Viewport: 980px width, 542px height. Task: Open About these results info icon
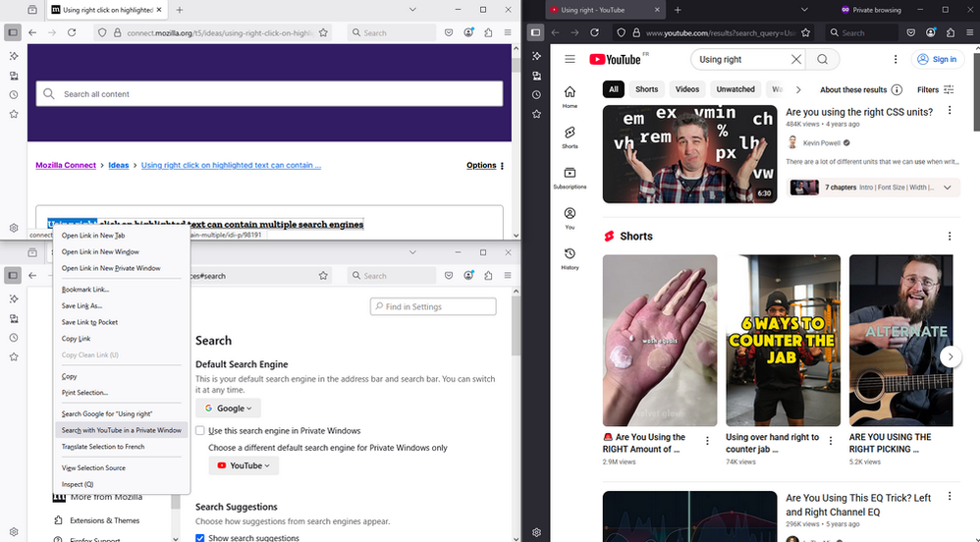coord(897,89)
